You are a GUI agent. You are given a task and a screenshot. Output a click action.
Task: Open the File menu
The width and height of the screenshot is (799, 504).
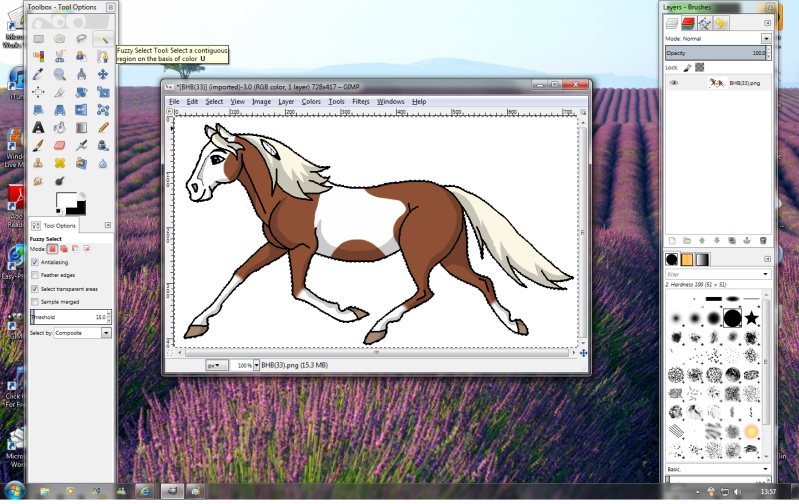[x=174, y=101]
